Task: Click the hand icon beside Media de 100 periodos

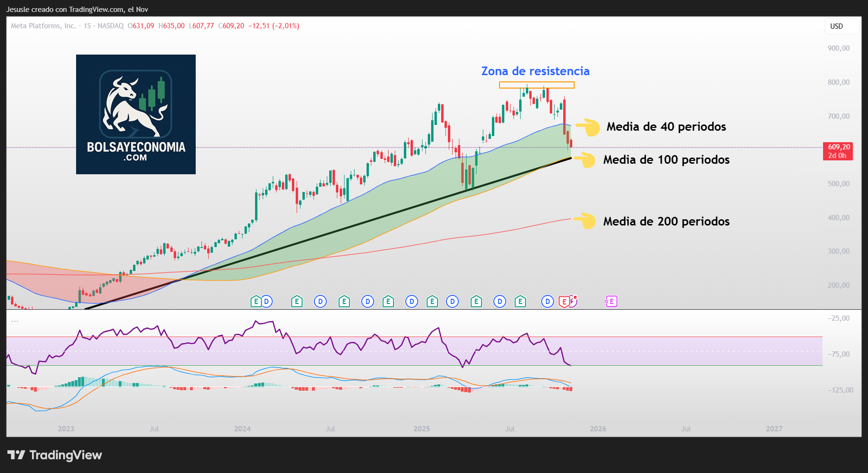Action: click(585, 160)
